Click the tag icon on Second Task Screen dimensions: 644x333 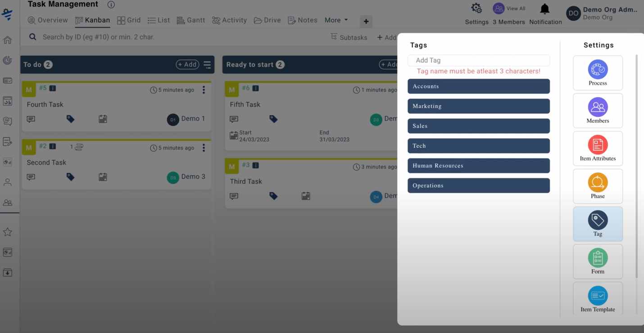70,177
